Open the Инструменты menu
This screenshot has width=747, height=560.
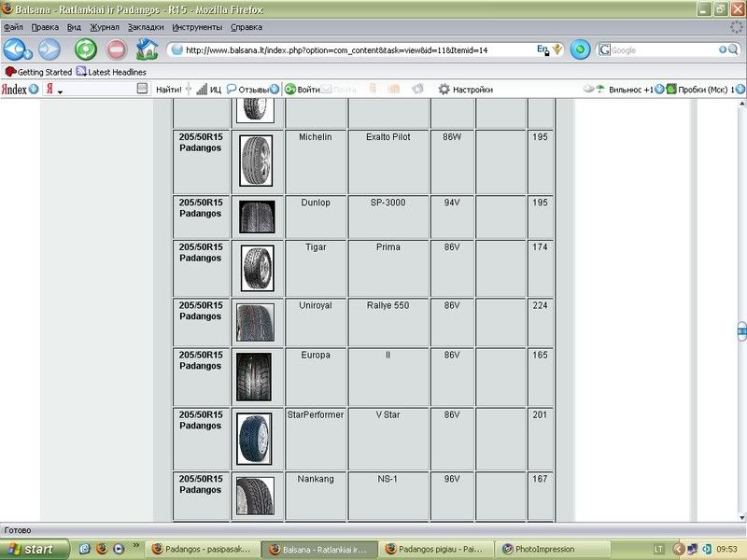(x=197, y=27)
